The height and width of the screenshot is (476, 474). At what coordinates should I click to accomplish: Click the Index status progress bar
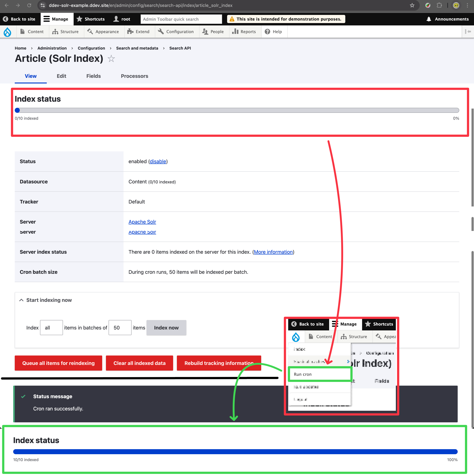click(237, 110)
